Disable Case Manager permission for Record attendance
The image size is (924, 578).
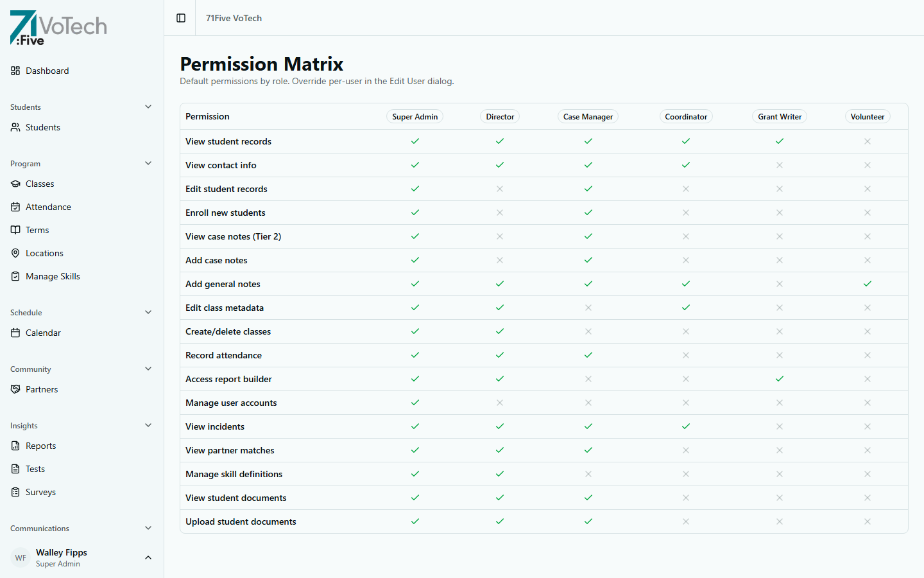click(x=588, y=355)
